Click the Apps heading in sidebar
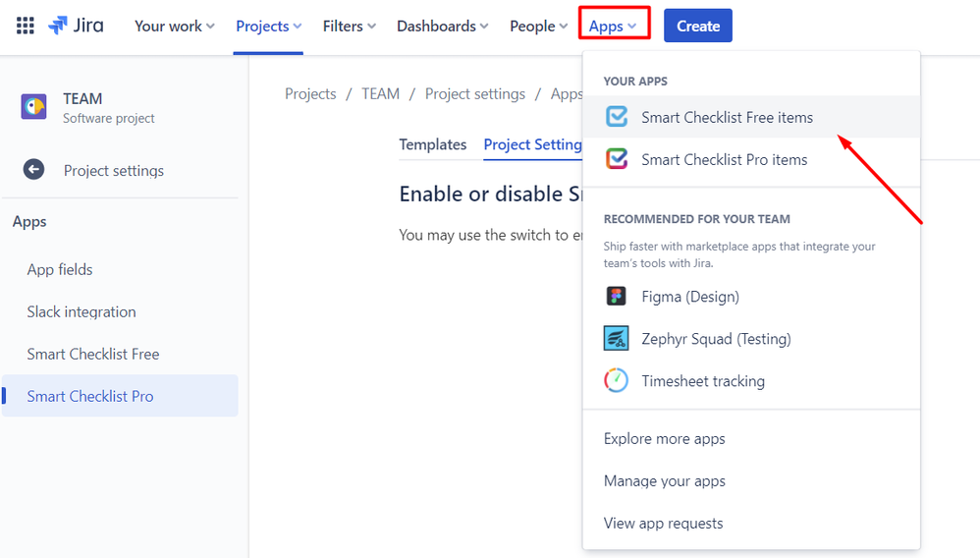 point(29,221)
